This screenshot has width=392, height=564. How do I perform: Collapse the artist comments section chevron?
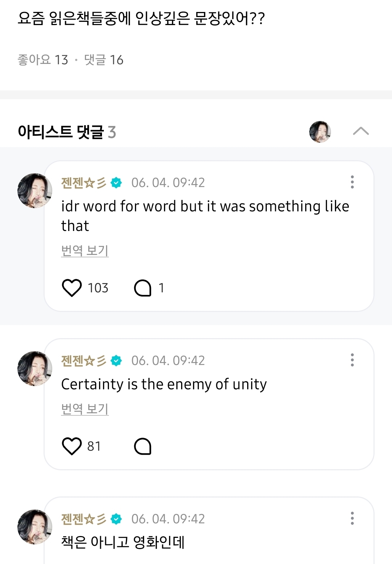(361, 131)
